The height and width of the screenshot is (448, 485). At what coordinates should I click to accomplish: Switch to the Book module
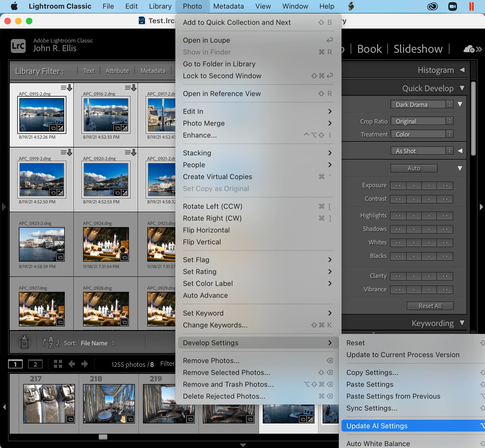(x=369, y=49)
